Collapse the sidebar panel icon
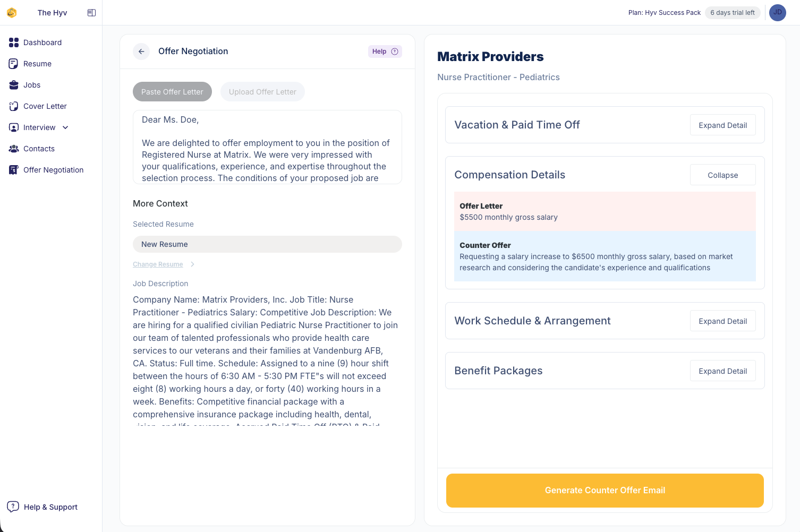800x532 pixels. pos(91,13)
